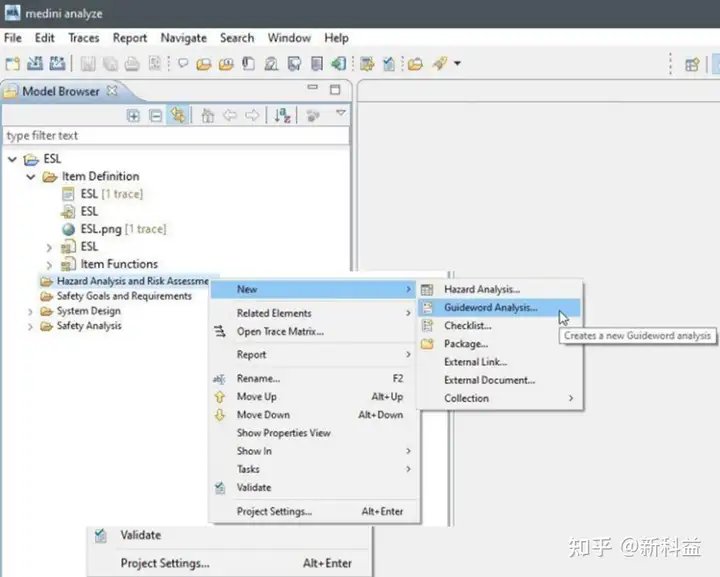Select the Safety Analysis tree item
Viewport: 720px width, 577px height.
pyautogui.click(x=89, y=326)
